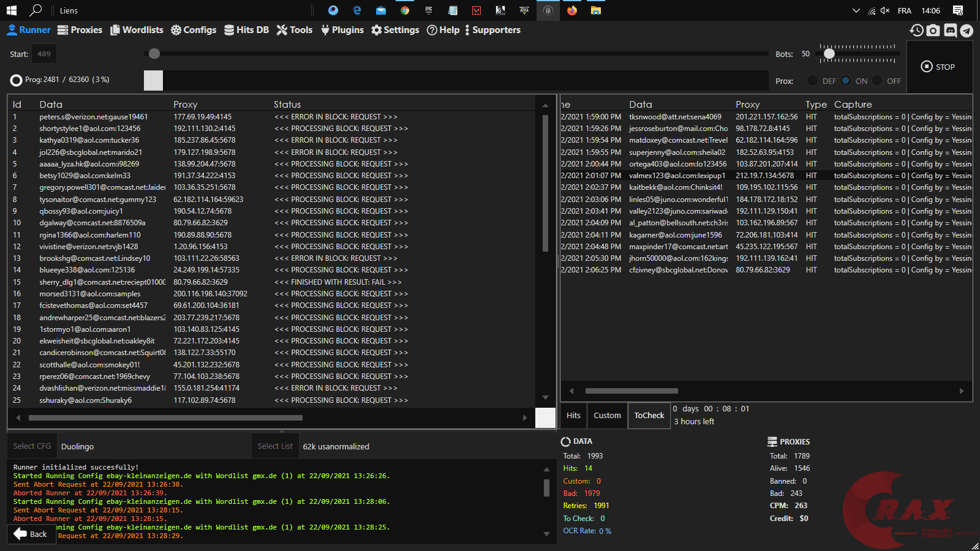The height and width of the screenshot is (551, 980).
Task: Select the ON proxy mode radio button
Action: [846, 81]
